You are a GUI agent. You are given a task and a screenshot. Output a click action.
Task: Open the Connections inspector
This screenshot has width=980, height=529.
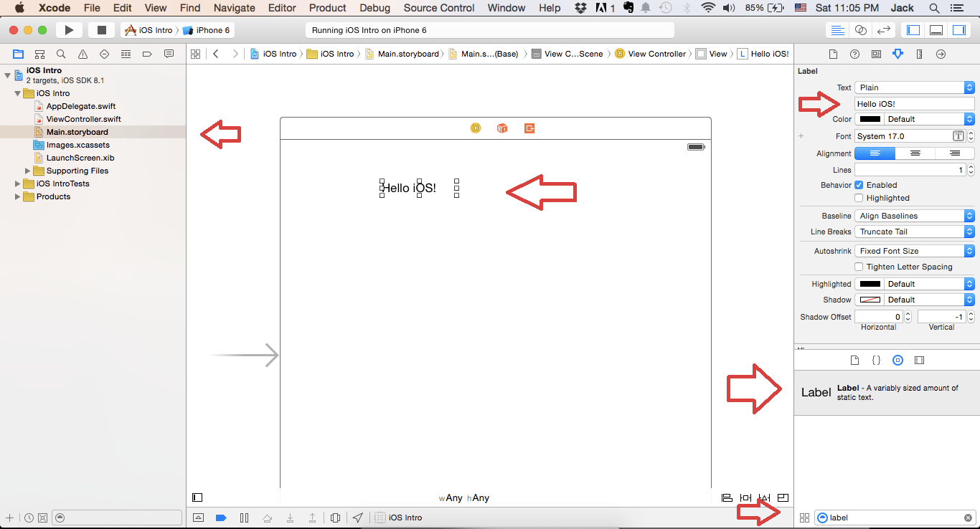point(941,54)
